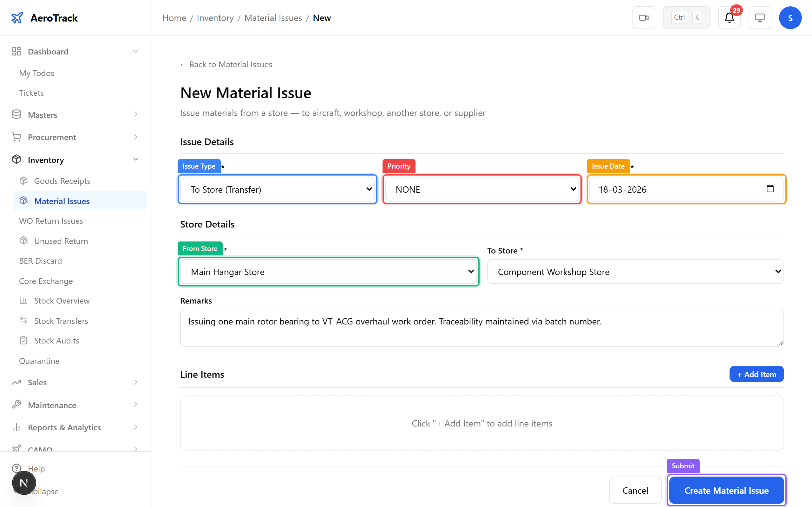Navigate to Inventory via the breadcrumb
This screenshot has height=507, width=812.
[215, 18]
